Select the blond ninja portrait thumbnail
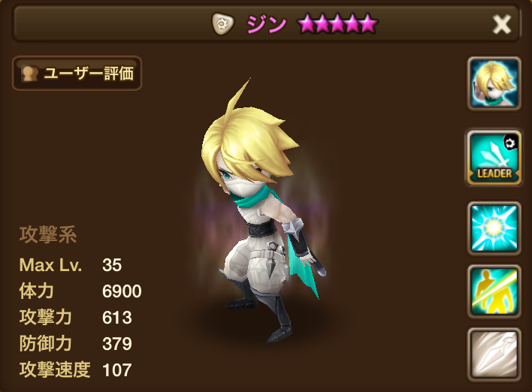Viewport: 532px width, 392px height. (494, 83)
